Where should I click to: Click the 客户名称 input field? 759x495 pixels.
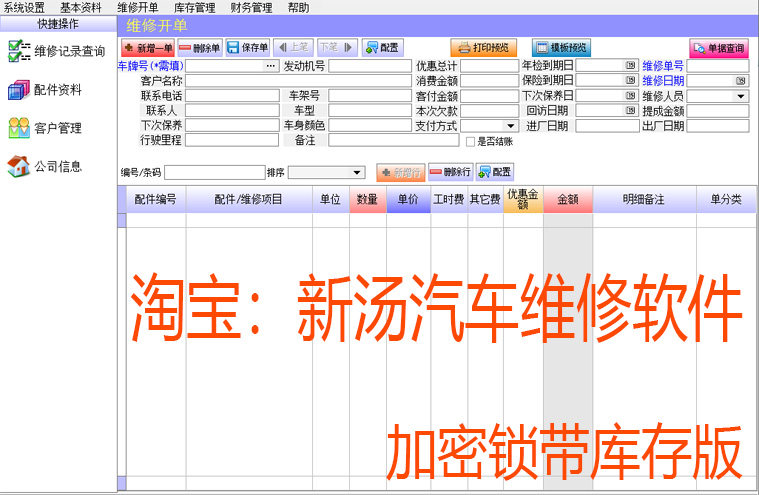tap(232, 81)
